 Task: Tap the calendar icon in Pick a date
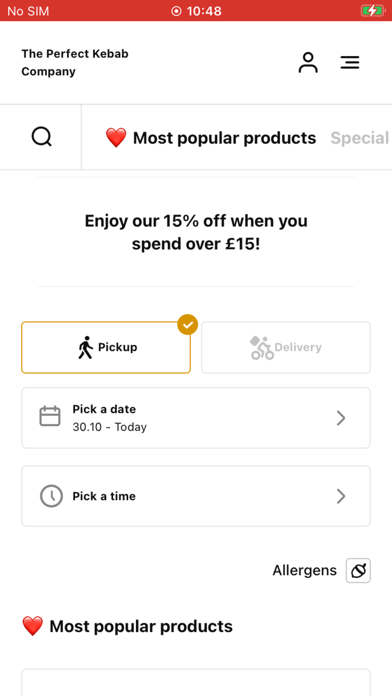click(50, 416)
